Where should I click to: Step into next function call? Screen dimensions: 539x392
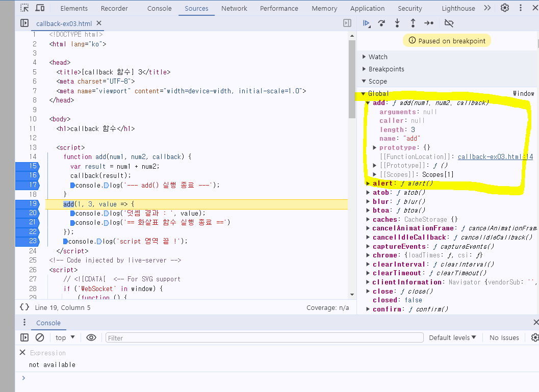click(397, 23)
